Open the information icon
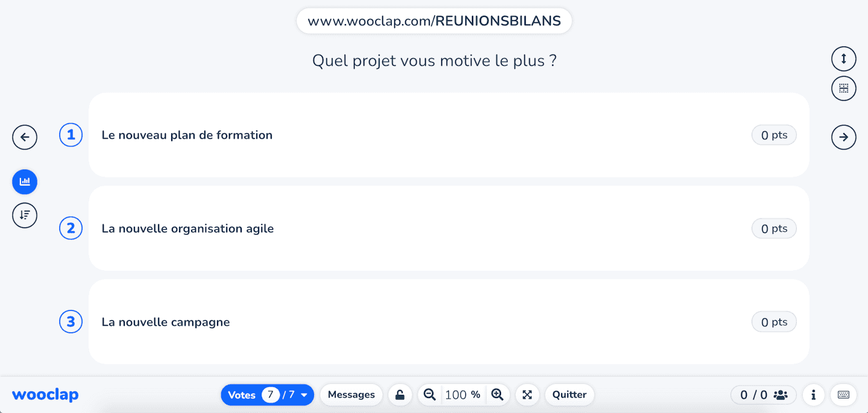 (x=813, y=395)
